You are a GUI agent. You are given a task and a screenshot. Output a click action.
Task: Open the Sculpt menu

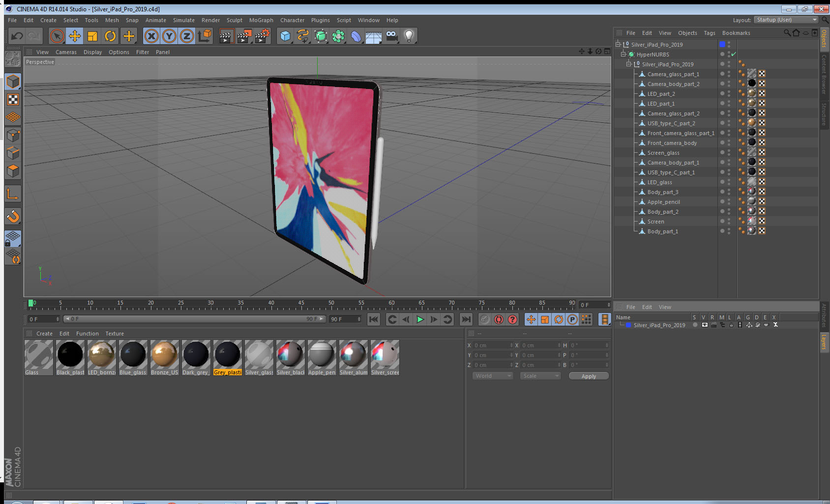pos(235,20)
